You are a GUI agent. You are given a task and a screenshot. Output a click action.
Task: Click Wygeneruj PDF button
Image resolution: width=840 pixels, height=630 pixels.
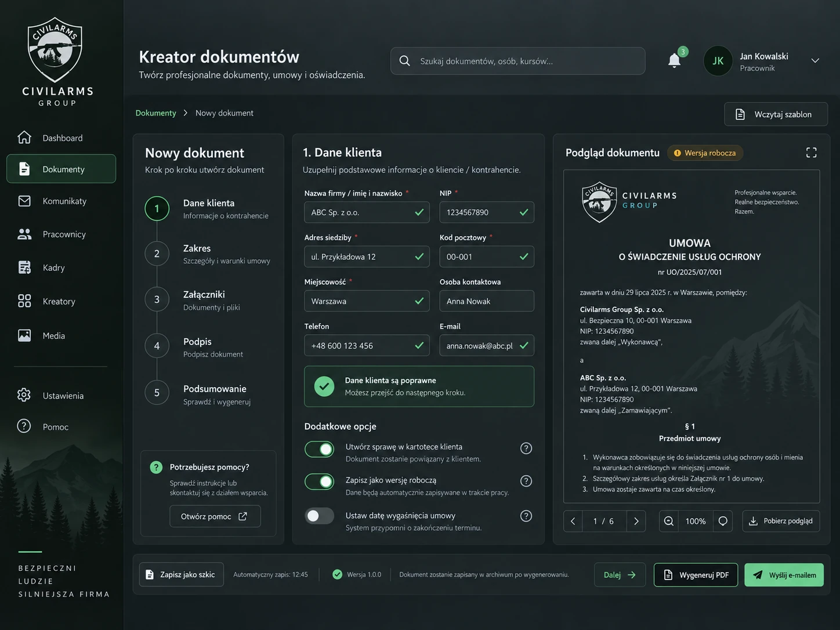(696, 575)
